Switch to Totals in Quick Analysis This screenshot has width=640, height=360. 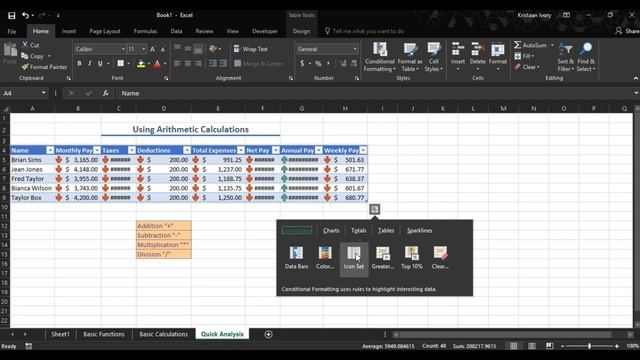pyautogui.click(x=359, y=231)
